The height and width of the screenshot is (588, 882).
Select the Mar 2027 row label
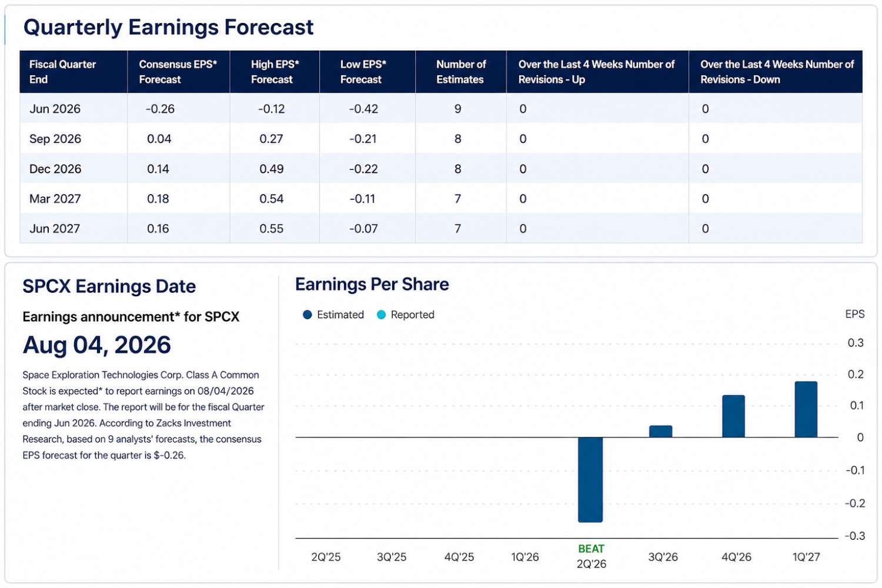pos(55,199)
